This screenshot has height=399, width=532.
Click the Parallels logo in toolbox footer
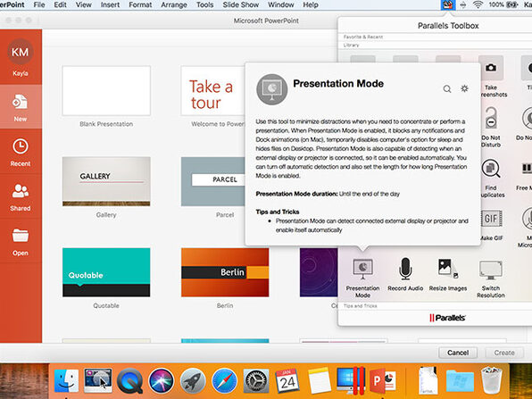pyautogui.click(x=447, y=318)
